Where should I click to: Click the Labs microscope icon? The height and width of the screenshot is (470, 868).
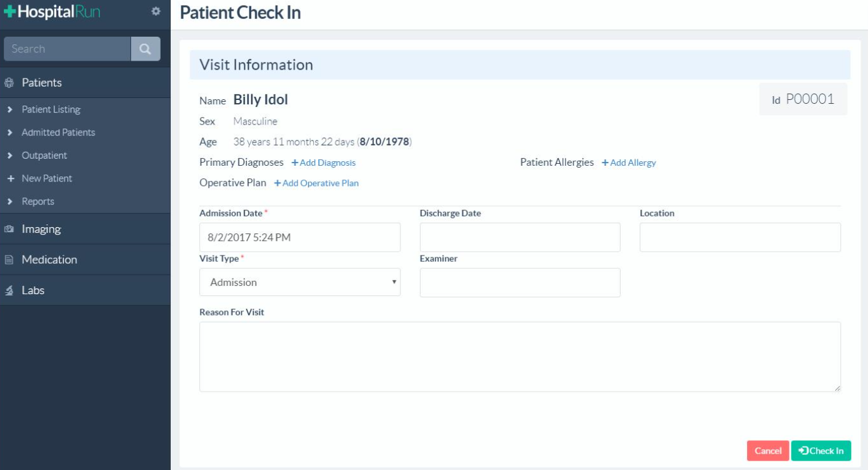9,290
